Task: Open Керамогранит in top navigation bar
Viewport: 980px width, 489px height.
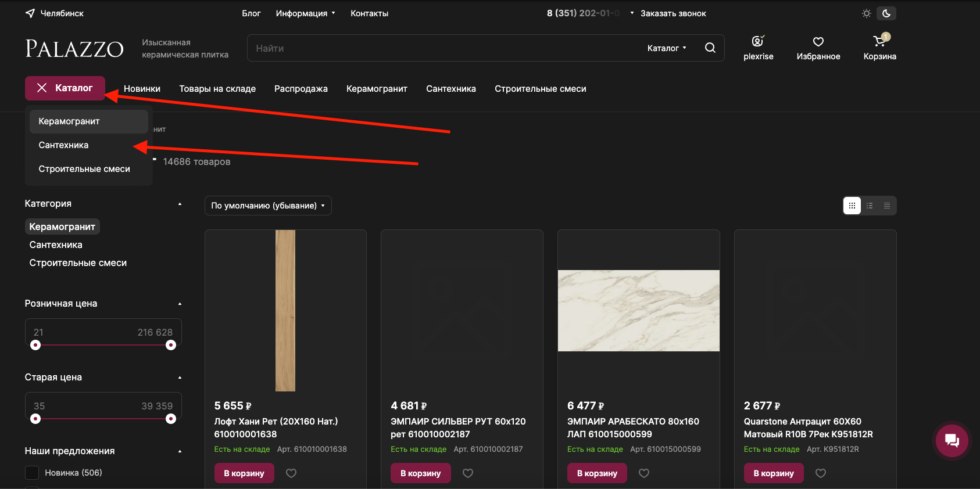Action: point(377,89)
